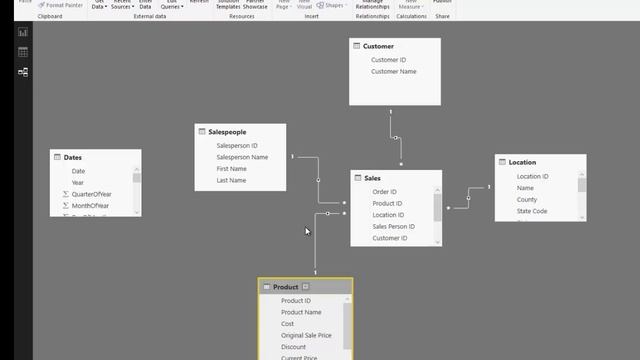Click table icon on Customer table header
This screenshot has width=640, height=360.
pyautogui.click(x=356, y=46)
